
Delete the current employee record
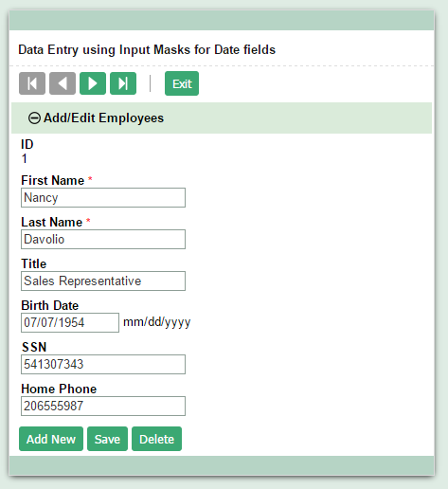(156, 439)
